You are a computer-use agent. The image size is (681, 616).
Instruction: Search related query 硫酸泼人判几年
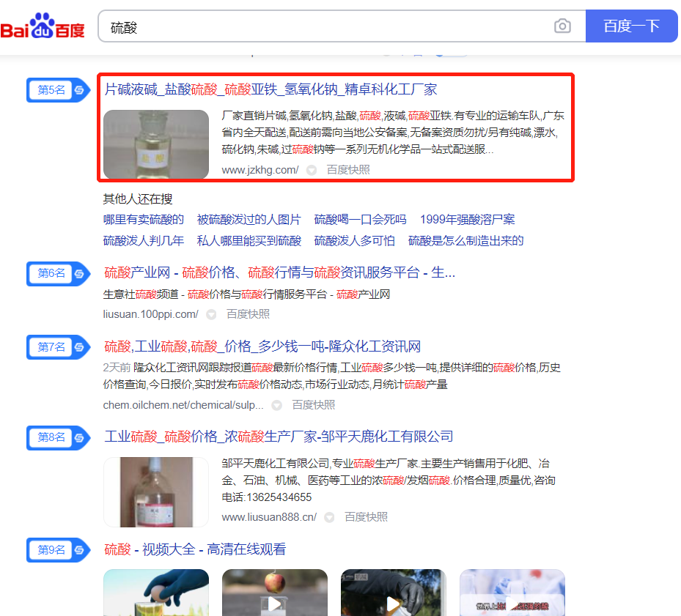pyautogui.click(x=144, y=240)
